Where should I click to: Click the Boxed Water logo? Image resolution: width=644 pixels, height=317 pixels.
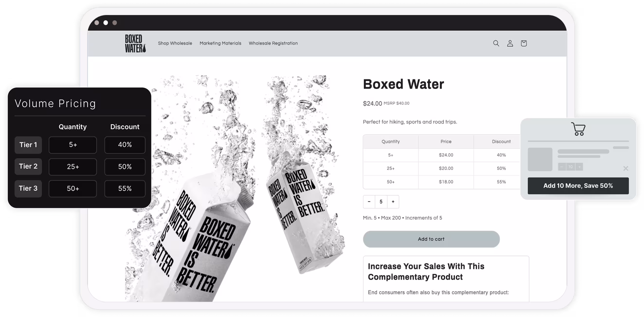[135, 44]
